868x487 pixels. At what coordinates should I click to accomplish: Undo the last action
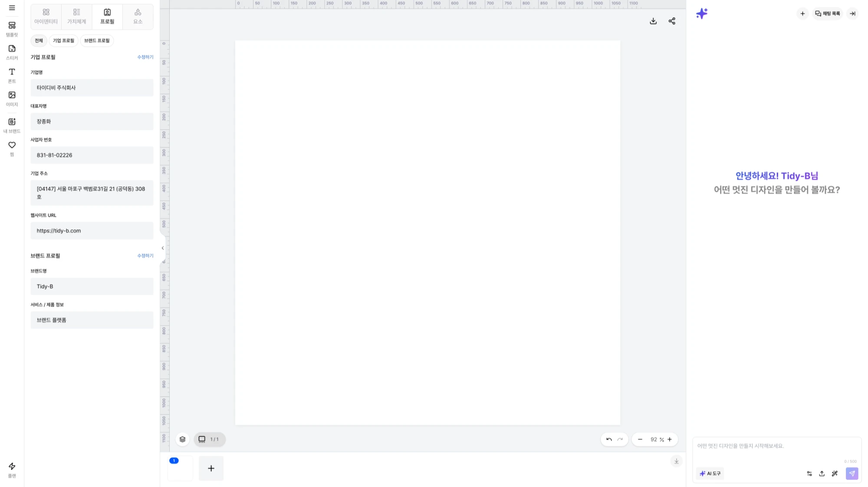point(609,440)
